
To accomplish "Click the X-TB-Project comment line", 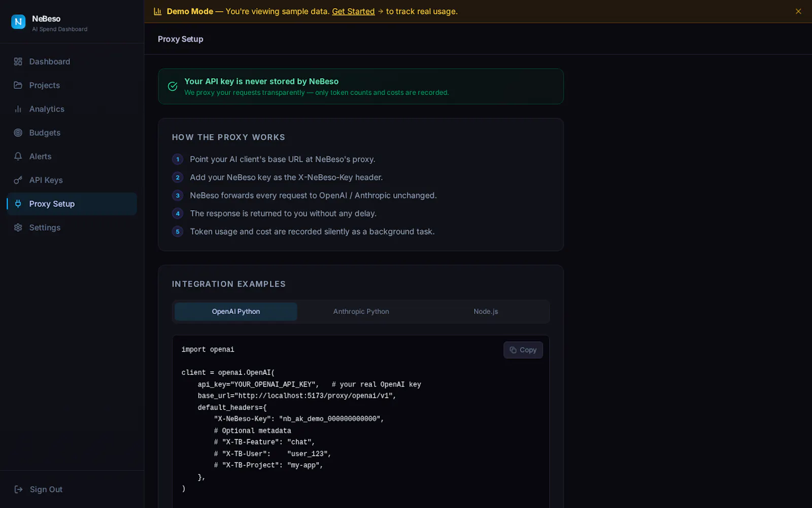I will (268, 465).
